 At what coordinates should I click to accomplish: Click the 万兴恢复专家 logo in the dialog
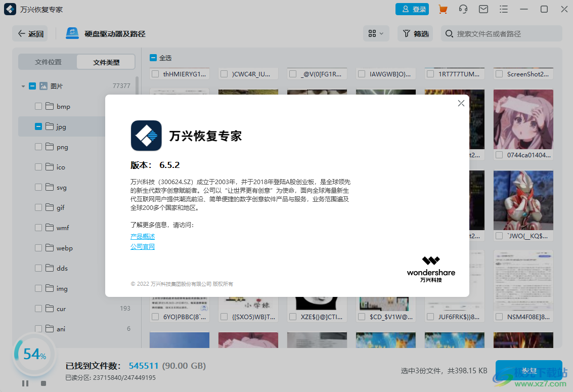tap(146, 136)
